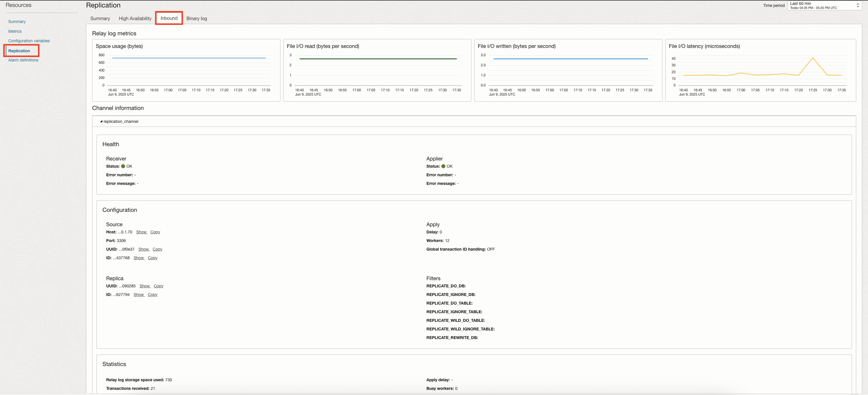Image resolution: width=868 pixels, height=395 pixels.
Task: Navigate to Metrics in the Resources sidebar
Action: 15,31
